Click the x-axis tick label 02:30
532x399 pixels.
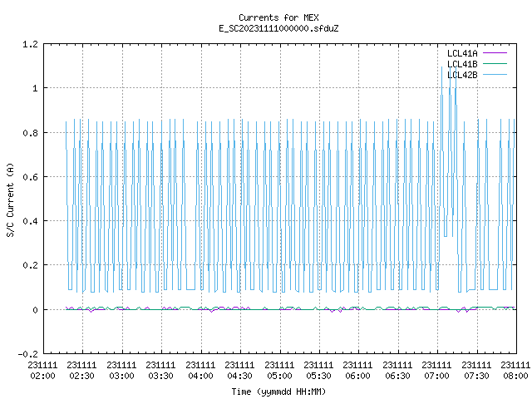coord(81,376)
